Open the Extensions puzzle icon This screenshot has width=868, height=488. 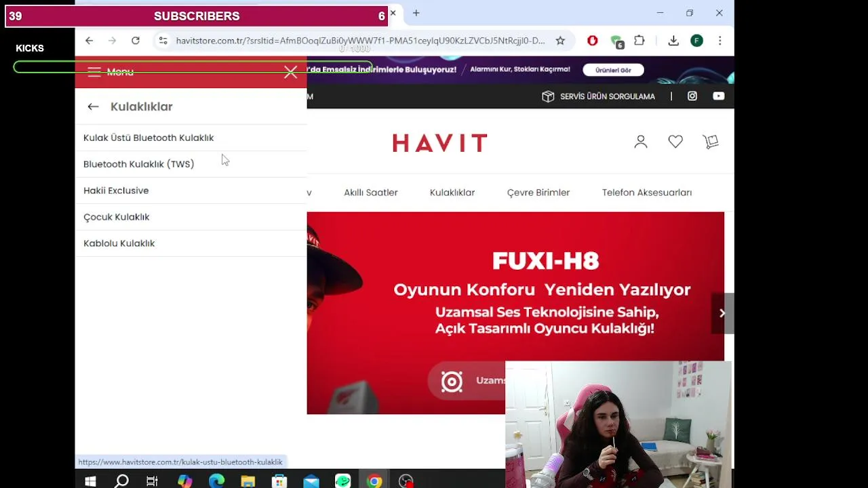[x=639, y=41]
